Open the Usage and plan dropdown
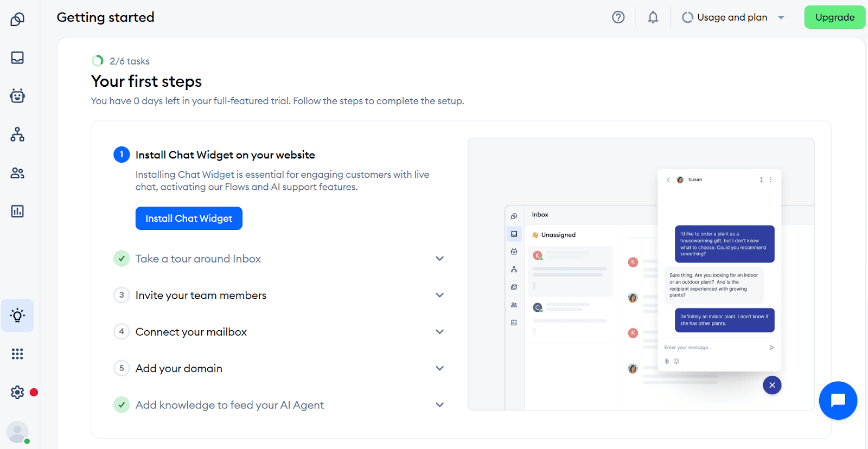The width and height of the screenshot is (868, 449). pos(732,17)
